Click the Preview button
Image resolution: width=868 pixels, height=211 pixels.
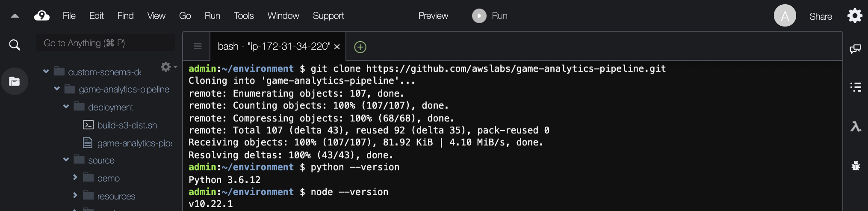433,16
